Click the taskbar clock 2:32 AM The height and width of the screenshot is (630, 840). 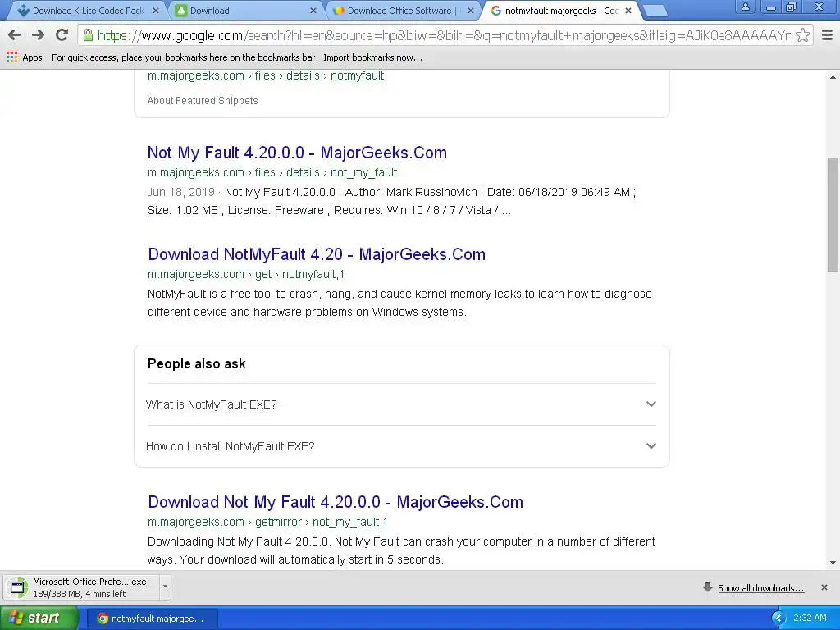click(x=810, y=619)
